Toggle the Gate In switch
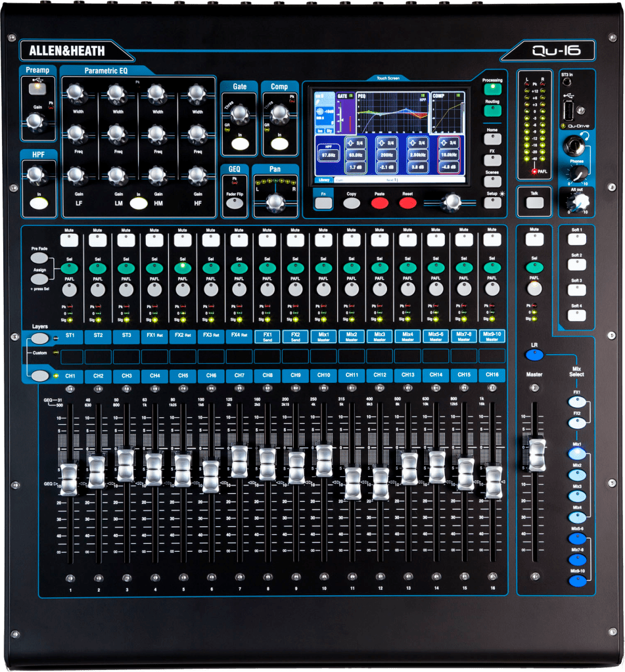This screenshot has height=672, width=625. pos(240,144)
